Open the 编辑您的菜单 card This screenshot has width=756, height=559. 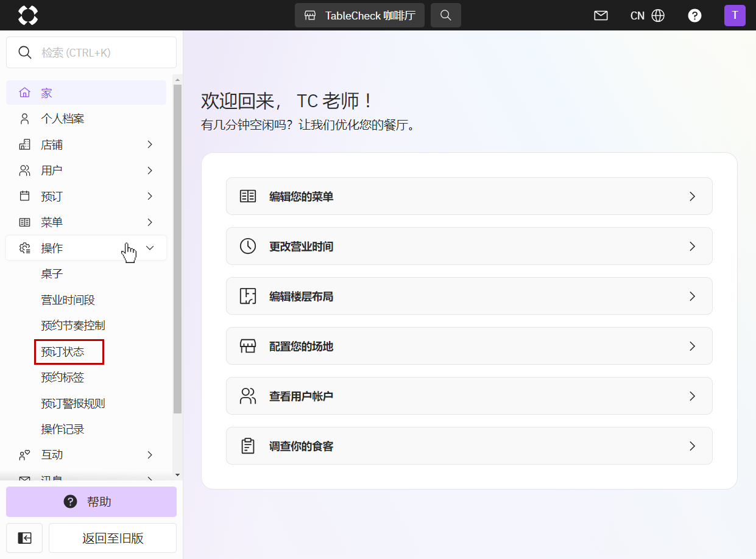pos(469,196)
